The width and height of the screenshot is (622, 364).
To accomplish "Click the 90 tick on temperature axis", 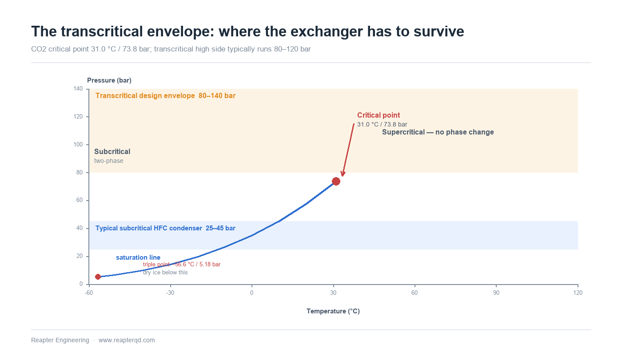I will (496, 293).
